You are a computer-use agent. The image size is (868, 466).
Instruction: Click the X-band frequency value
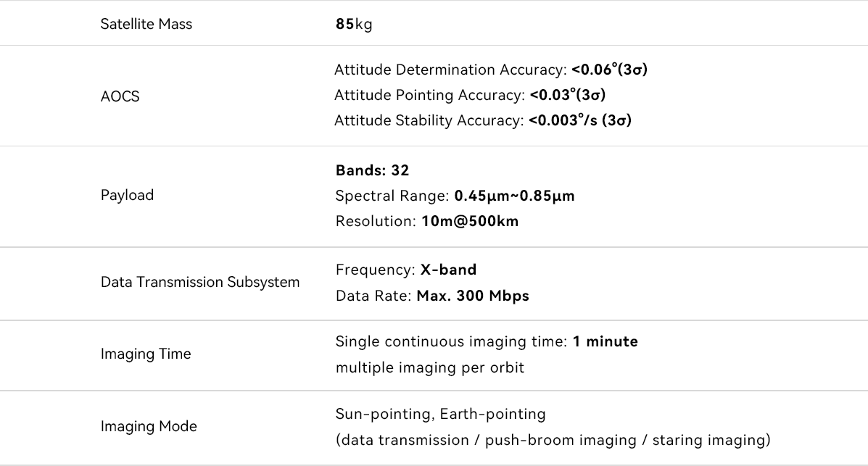(448, 270)
